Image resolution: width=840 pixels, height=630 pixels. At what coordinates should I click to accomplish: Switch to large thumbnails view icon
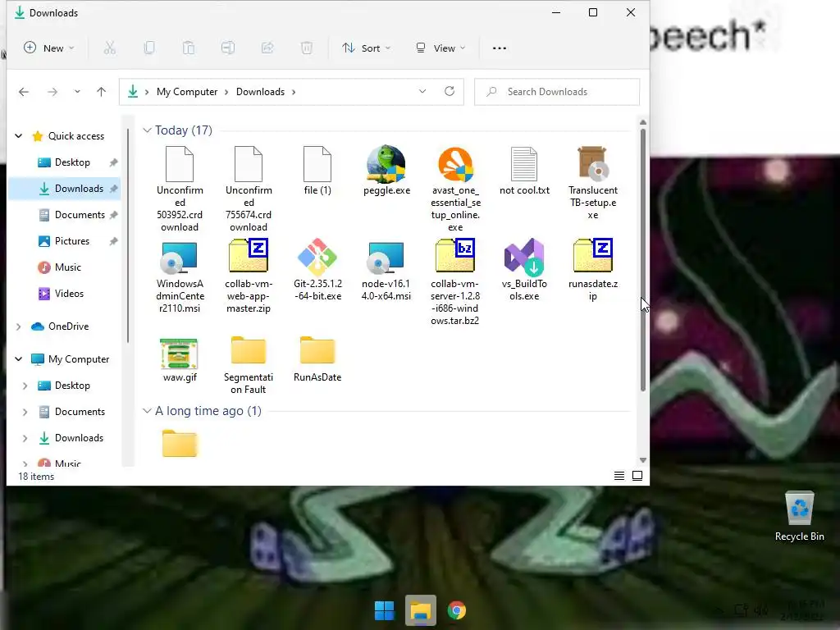click(x=637, y=476)
